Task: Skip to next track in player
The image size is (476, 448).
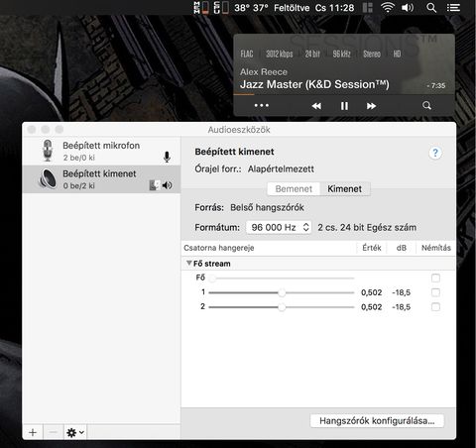Action: point(371,106)
